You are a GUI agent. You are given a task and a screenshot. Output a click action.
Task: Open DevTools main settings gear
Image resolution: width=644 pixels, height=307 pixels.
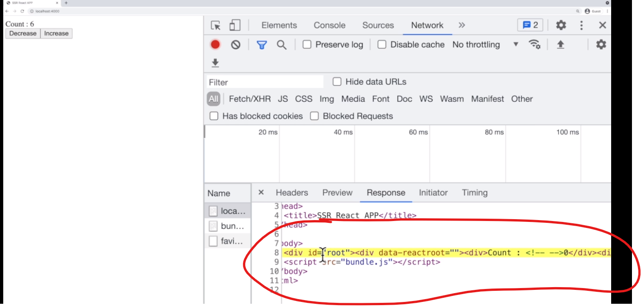click(561, 25)
